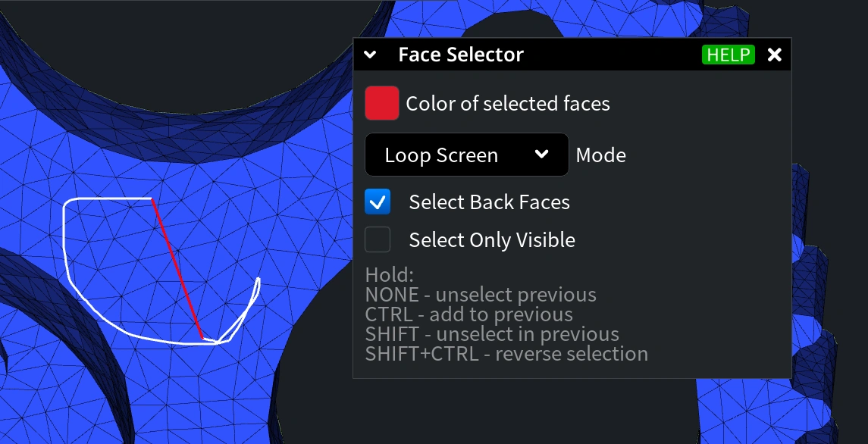Image resolution: width=868 pixels, height=444 pixels.
Task: Click the SHIFT+CTRL - reverse selection hint
Action: click(506, 354)
